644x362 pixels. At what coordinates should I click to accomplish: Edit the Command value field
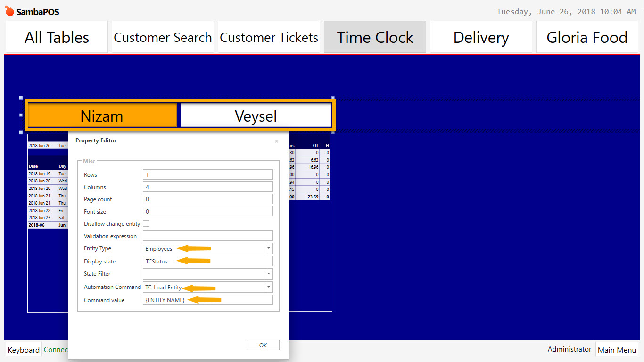point(207,299)
